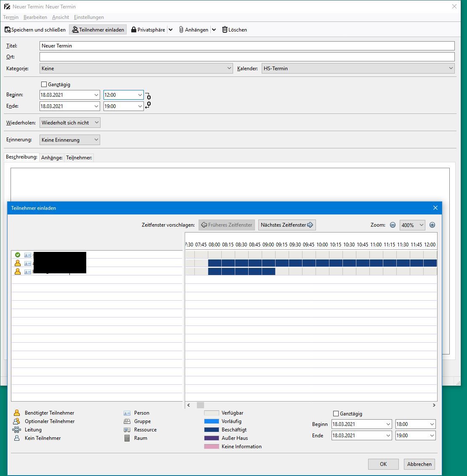Switch to the Teilnehmer tab
This screenshot has width=467, height=476.
79,158
